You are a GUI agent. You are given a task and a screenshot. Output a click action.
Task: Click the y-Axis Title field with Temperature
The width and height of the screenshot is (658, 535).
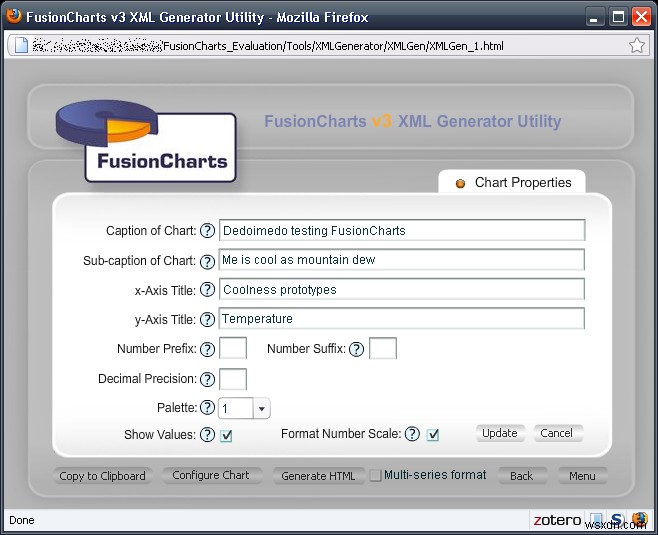click(402, 318)
